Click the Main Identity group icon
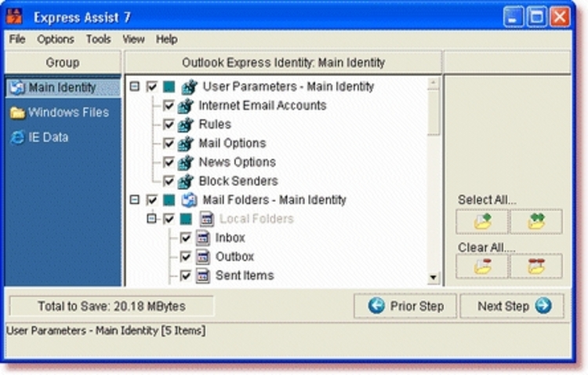588x375 pixels. (17, 87)
